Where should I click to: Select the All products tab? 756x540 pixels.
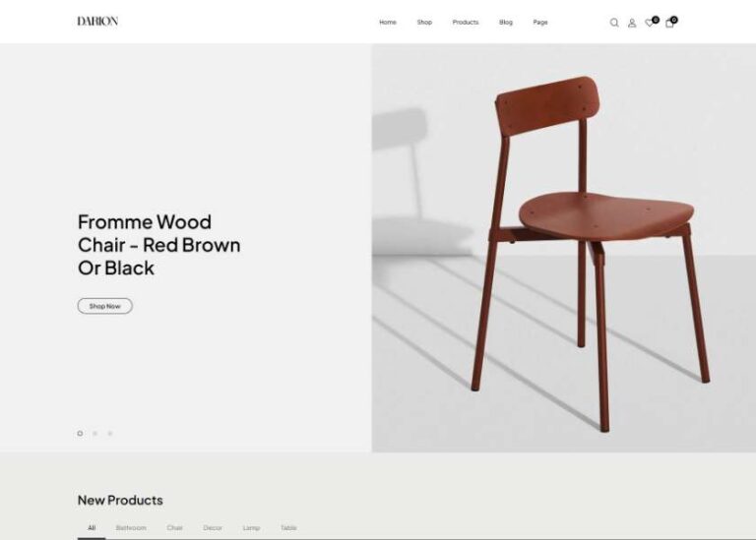point(92,528)
